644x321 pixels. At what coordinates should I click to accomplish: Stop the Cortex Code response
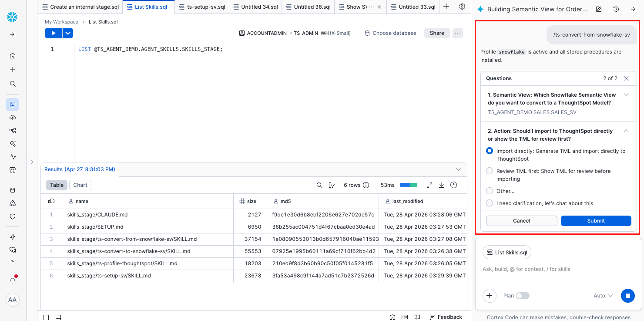[x=627, y=296]
